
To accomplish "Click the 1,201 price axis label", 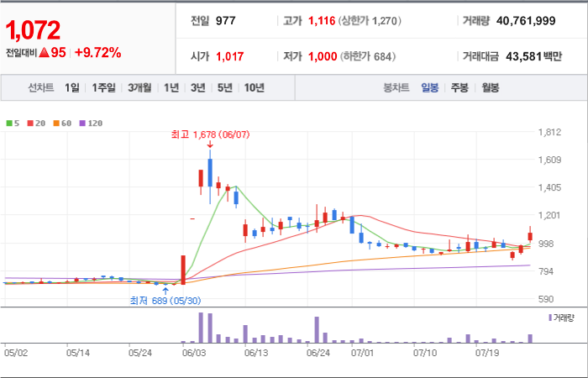I will (x=549, y=215).
